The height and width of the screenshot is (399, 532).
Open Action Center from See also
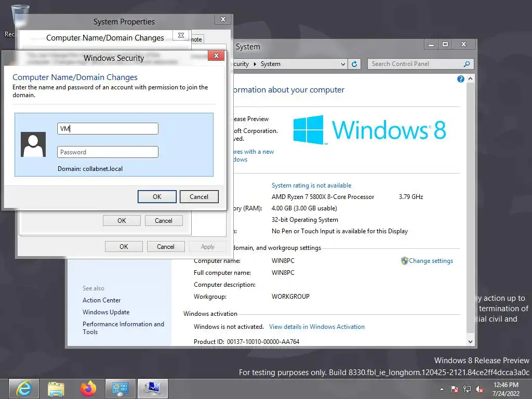(x=101, y=300)
